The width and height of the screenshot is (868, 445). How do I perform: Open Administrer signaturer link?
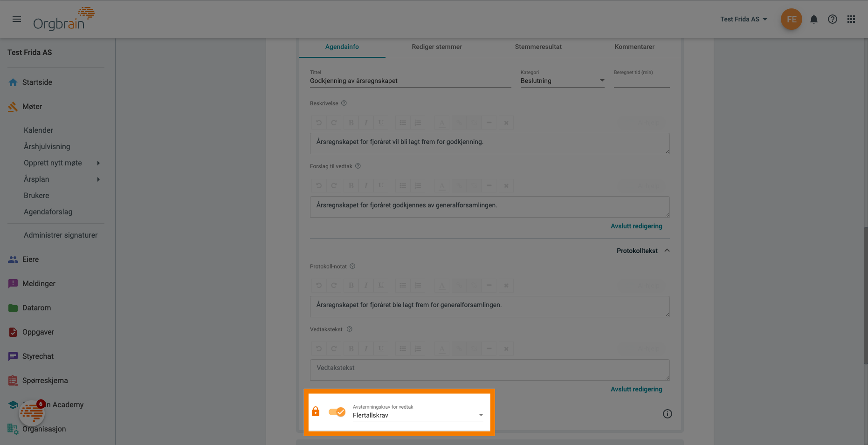click(x=61, y=235)
